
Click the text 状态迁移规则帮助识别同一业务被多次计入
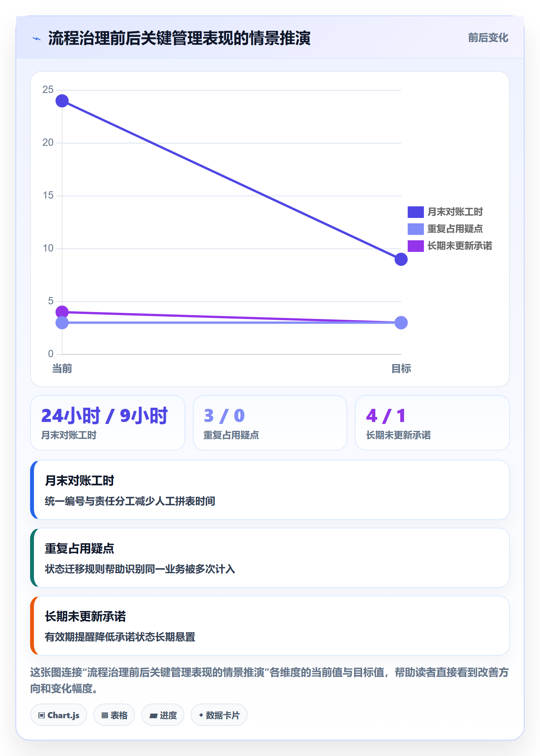pyautogui.click(x=140, y=569)
